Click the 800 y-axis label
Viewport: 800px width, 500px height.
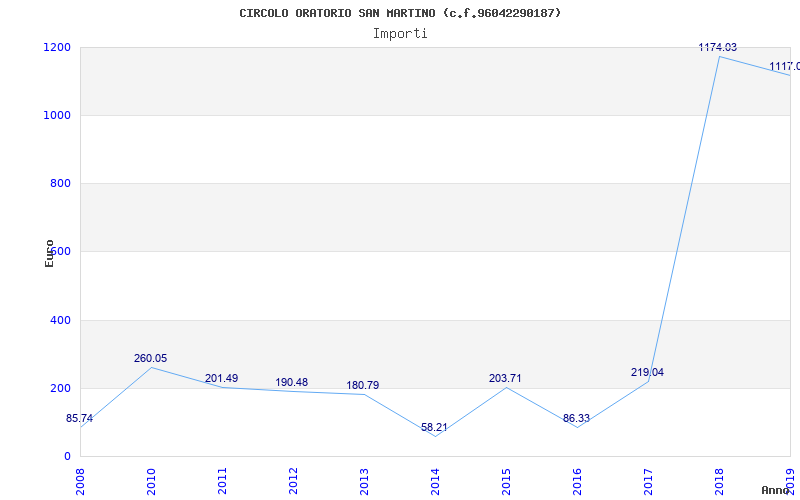pos(60,183)
